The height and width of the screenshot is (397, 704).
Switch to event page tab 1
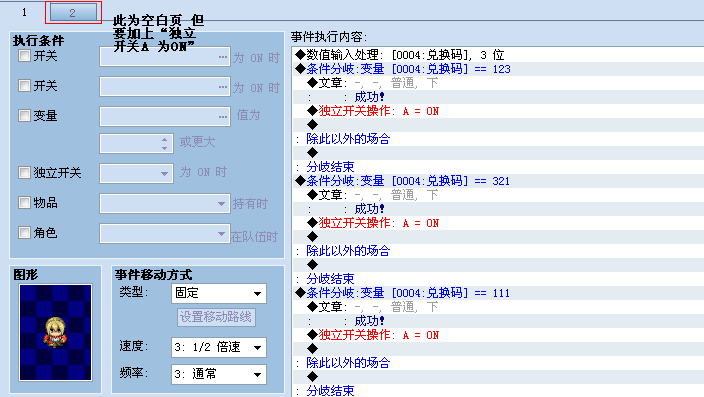point(24,12)
